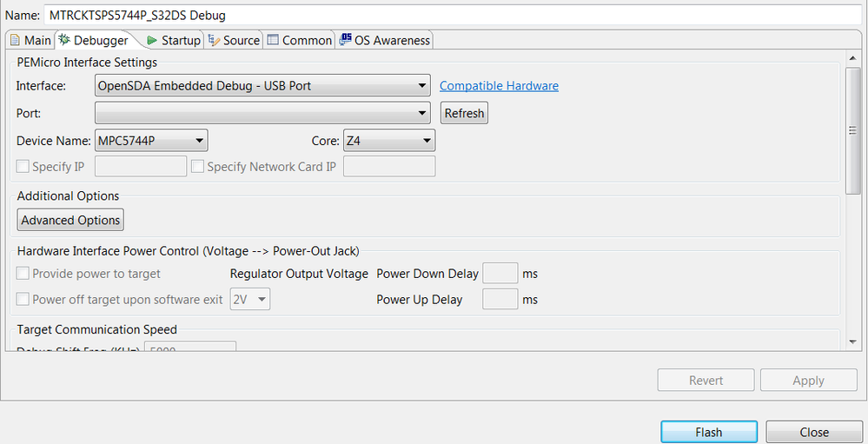Click the Source tab icon

(x=215, y=40)
